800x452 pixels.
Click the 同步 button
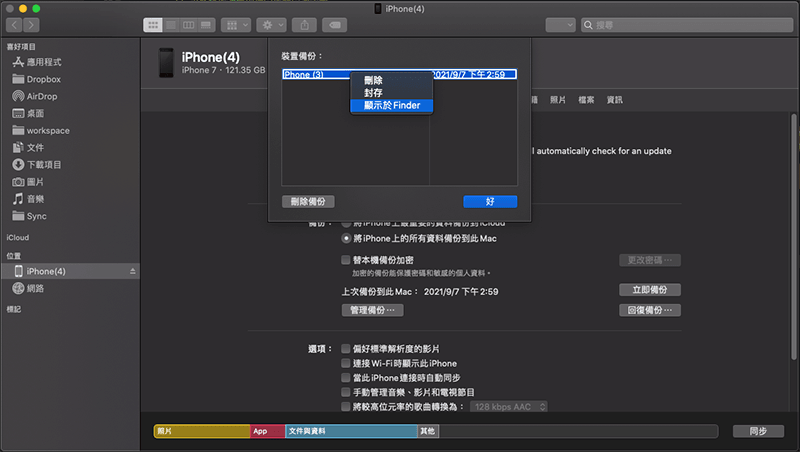coord(758,431)
